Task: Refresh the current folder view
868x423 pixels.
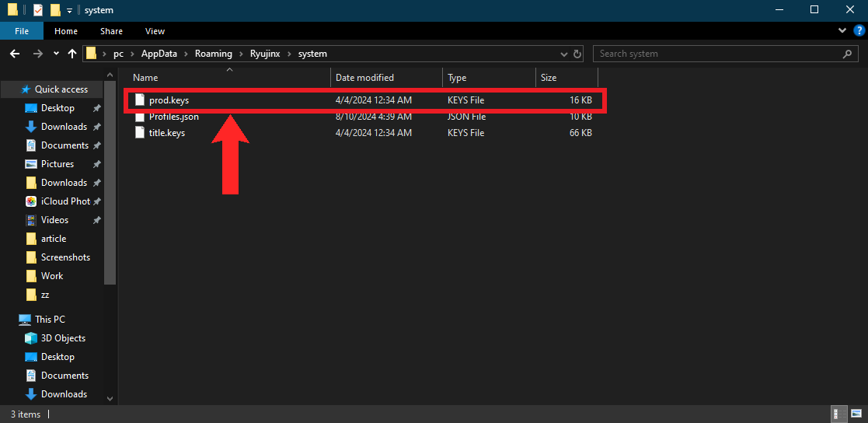Action: pos(577,54)
